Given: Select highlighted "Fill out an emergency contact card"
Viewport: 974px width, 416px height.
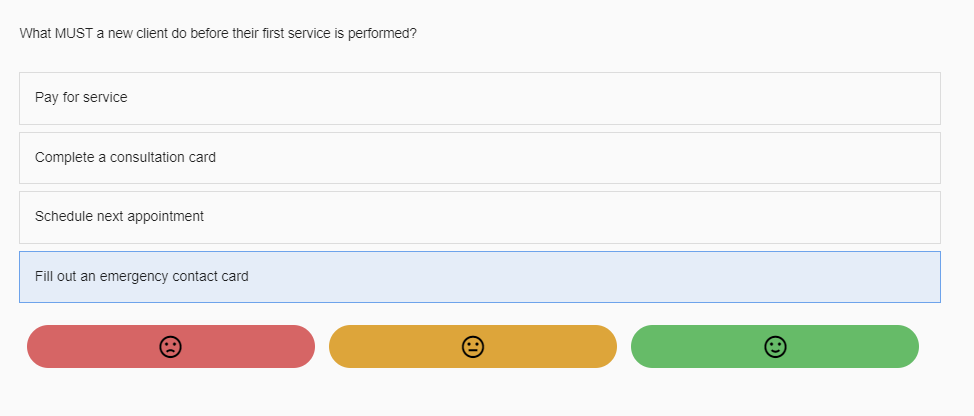Looking at the screenshot, I should 479,277.
